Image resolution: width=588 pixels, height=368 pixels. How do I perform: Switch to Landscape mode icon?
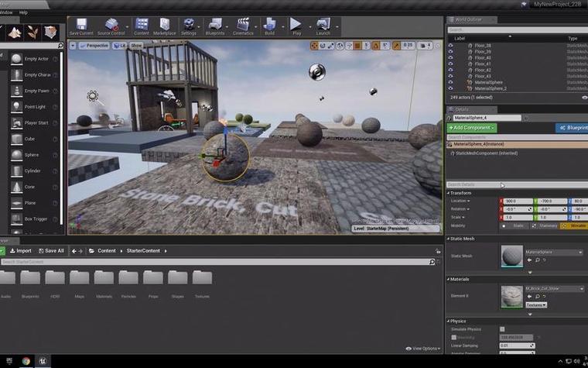[15, 33]
